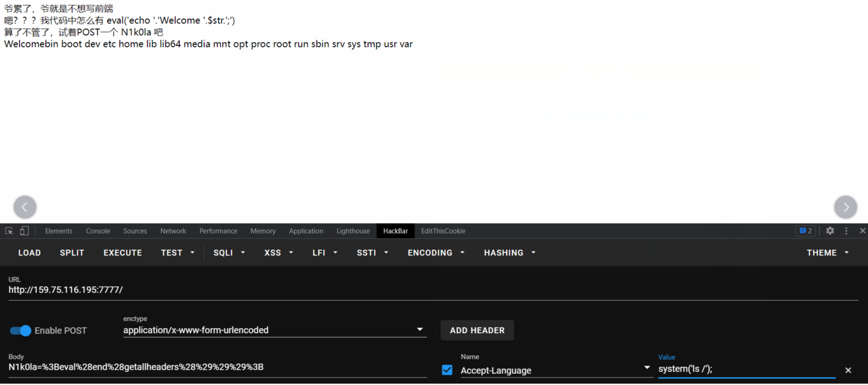Open the ENCODING dropdown menu
The width and height of the screenshot is (868, 385).
[436, 253]
